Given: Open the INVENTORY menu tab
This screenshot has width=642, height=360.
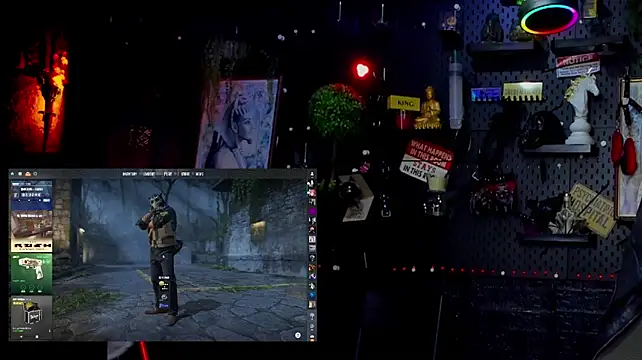Looking at the screenshot, I should click(129, 174).
